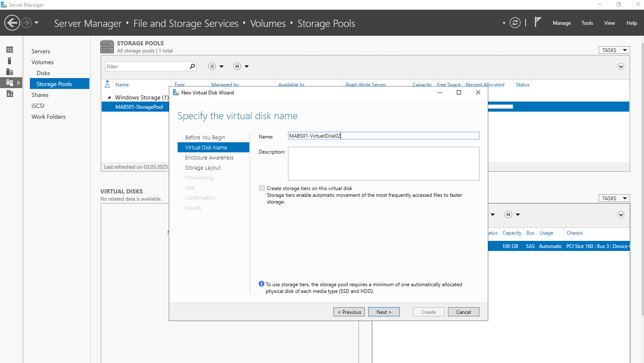Collapse the Storage Pools filter section chevron

pos(621,66)
